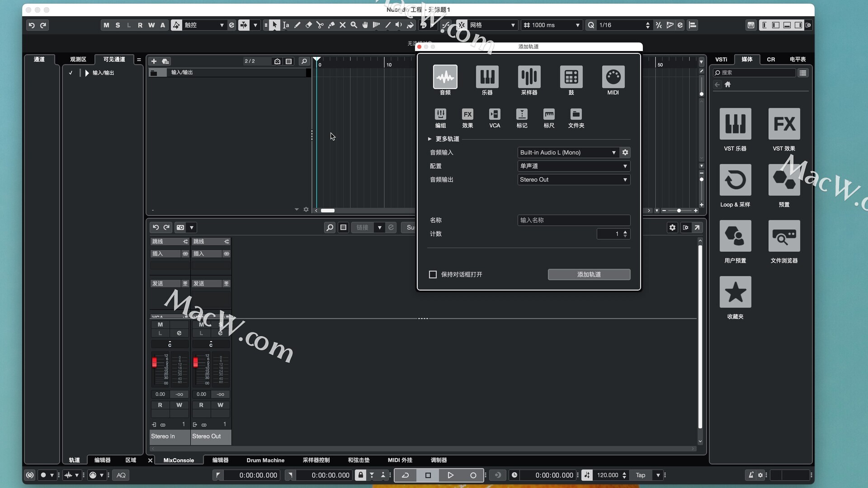
Task: Select the FX effect (效果) track icon
Action: (467, 114)
